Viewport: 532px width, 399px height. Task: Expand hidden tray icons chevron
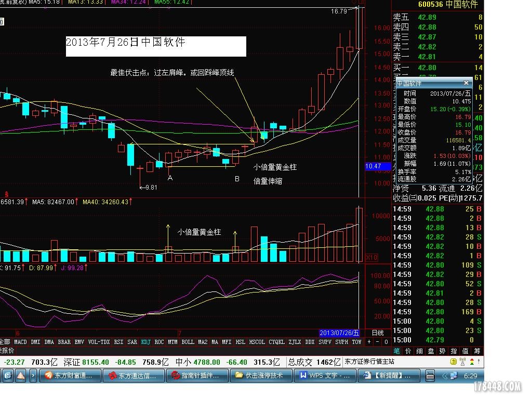click(444, 375)
